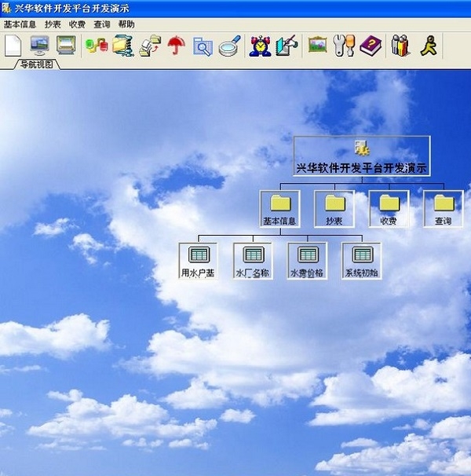
Task: Click the computer monitor toolbar icon
Action: coord(39,46)
